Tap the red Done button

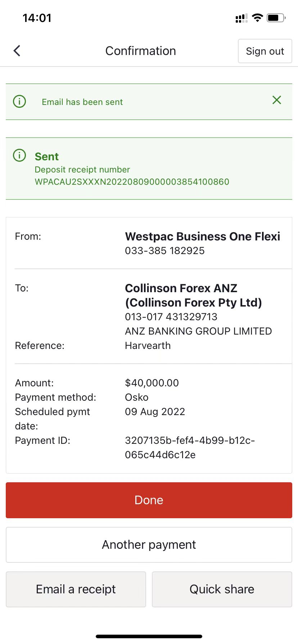(x=149, y=500)
